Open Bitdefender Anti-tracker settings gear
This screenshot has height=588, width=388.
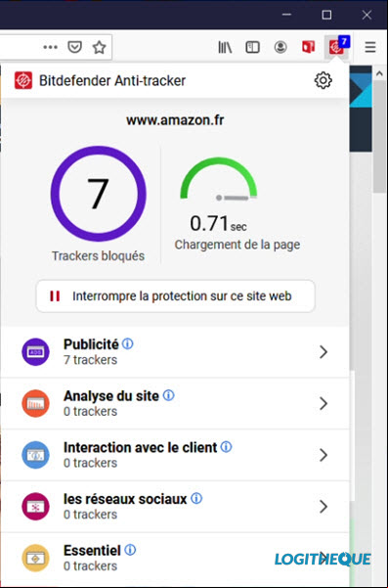click(323, 80)
